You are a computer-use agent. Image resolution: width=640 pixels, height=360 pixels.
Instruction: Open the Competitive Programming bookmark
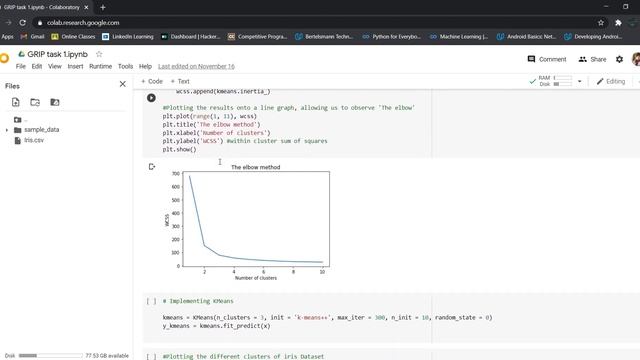258,37
